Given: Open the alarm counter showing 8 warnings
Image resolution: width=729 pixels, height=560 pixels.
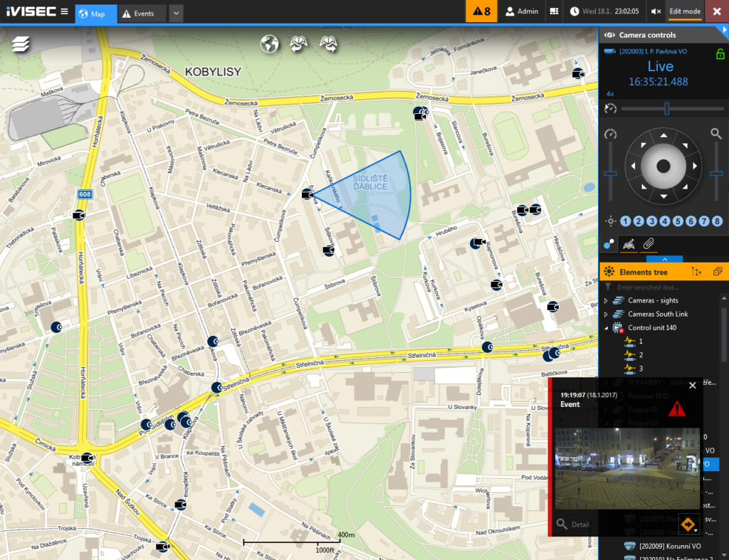Looking at the screenshot, I should pyautogui.click(x=481, y=11).
